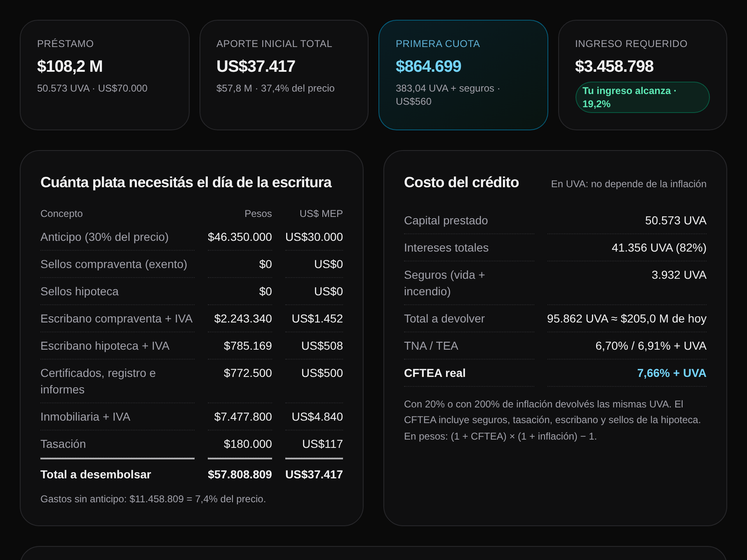Image resolution: width=747 pixels, height=560 pixels.
Task: Click 'Escribano hipoteca + IVA' row label
Action: pos(105,346)
